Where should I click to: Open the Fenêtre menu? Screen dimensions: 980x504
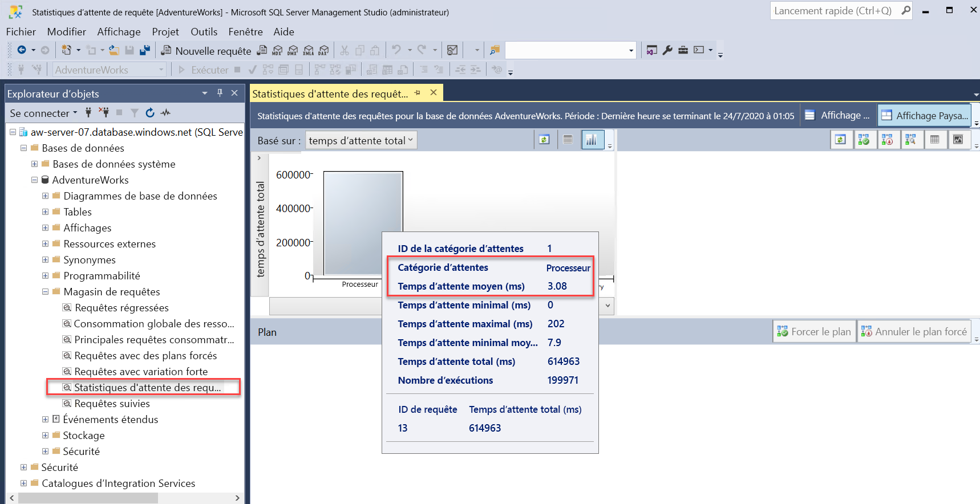(x=245, y=32)
